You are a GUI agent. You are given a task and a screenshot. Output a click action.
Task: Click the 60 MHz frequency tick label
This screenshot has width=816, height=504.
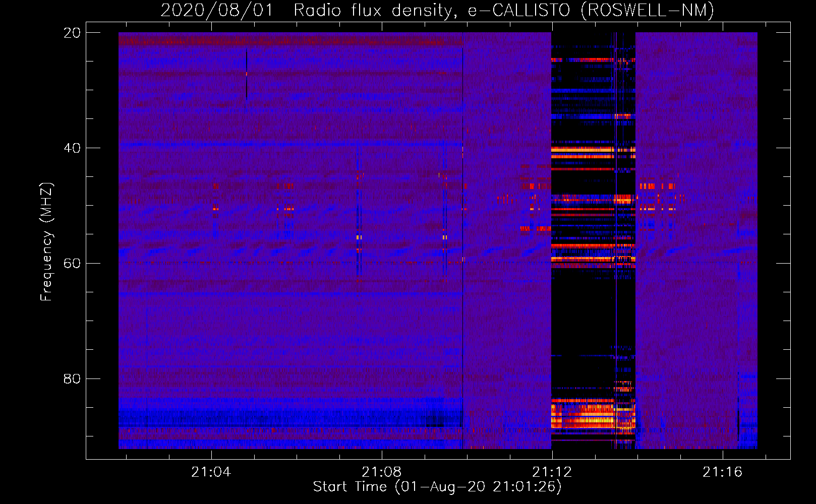72,264
